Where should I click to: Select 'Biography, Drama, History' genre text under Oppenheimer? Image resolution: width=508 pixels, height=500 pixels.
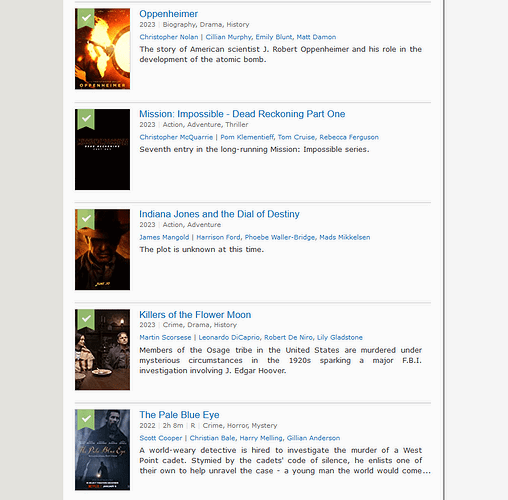(x=206, y=25)
